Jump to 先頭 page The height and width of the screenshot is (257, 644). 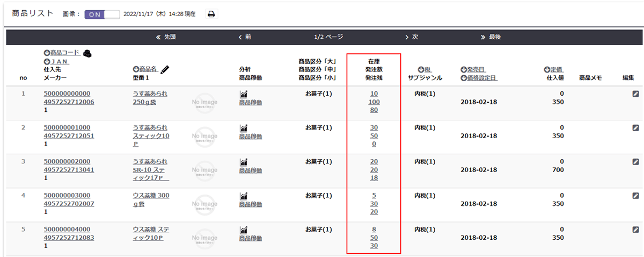coord(166,37)
